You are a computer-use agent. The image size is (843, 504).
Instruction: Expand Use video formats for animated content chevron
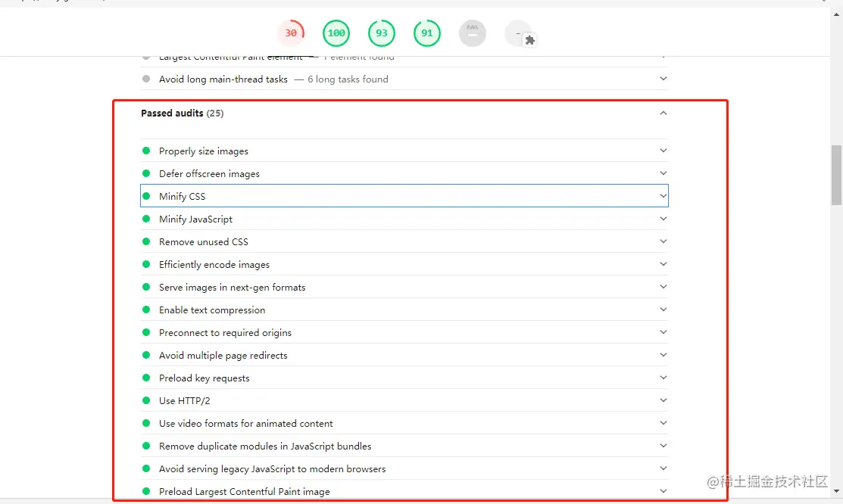pyautogui.click(x=663, y=423)
